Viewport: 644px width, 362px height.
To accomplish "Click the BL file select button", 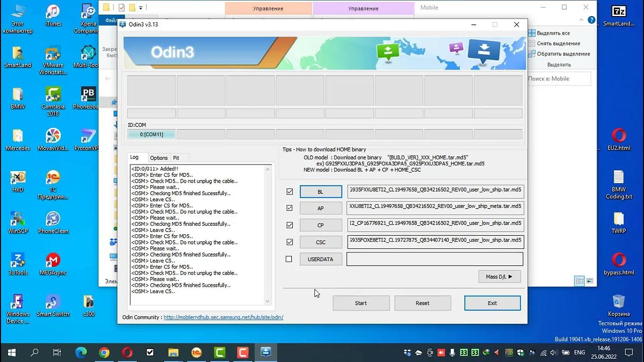I will pos(321,192).
